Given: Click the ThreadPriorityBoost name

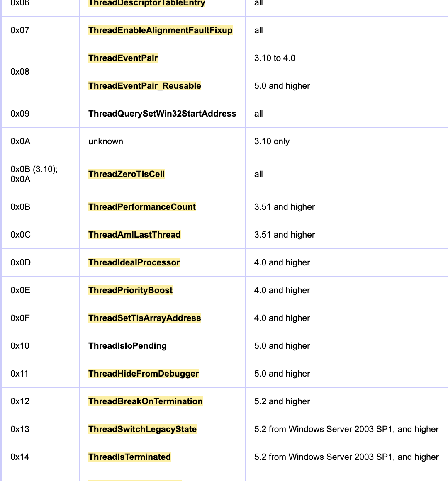Looking at the screenshot, I should pos(130,290).
